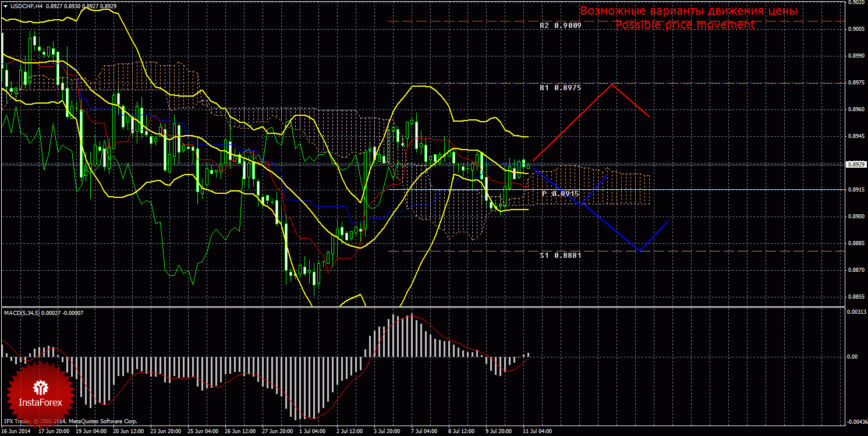Click price scale value 0.9005
Viewport: 868px width, 436px height.
point(856,29)
